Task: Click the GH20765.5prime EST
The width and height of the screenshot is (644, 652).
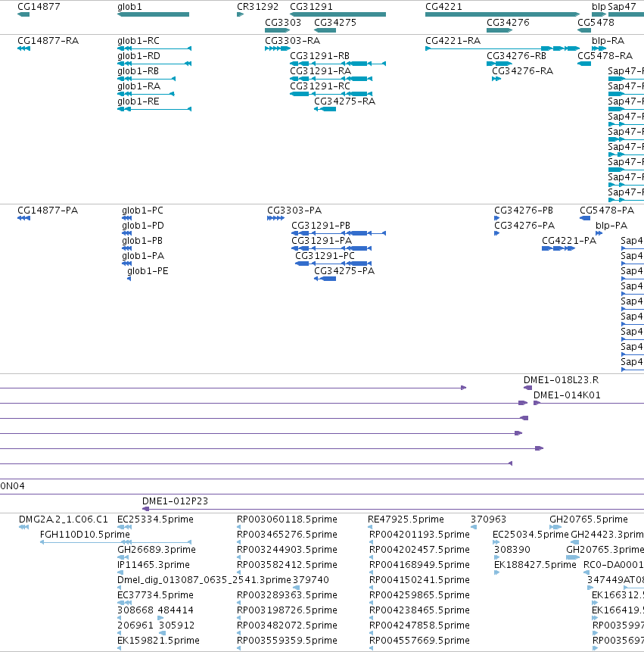Action: (555, 527)
